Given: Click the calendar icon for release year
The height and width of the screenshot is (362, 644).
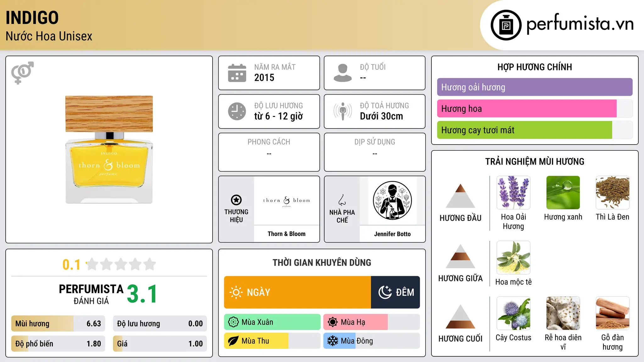Looking at the screenshot, I should pyautogui.click(x=237, y=73).
